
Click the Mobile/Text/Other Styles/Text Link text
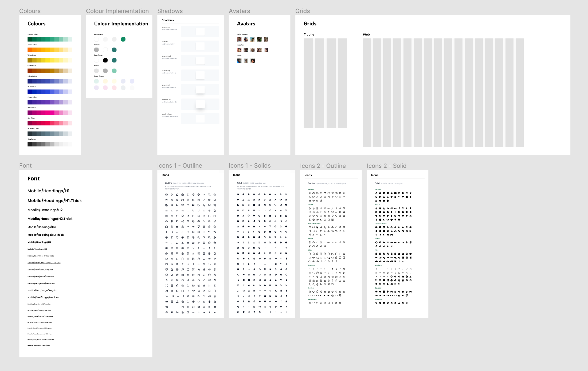coord(44,263)
